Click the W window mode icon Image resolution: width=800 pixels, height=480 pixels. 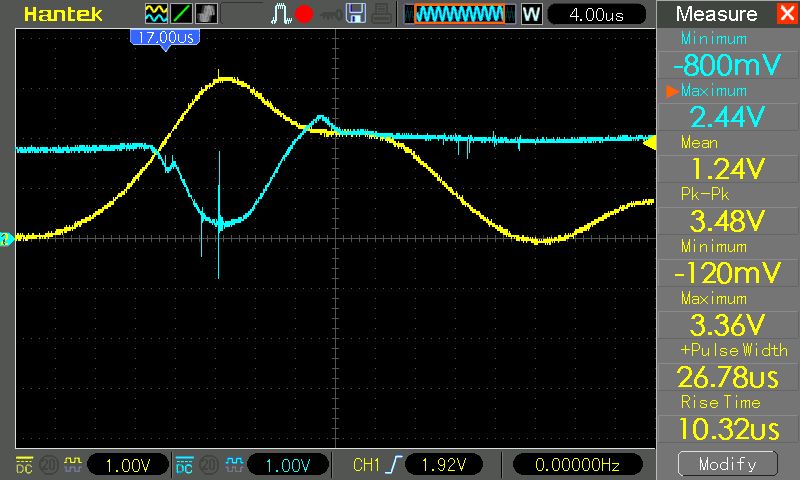[531, 14]
